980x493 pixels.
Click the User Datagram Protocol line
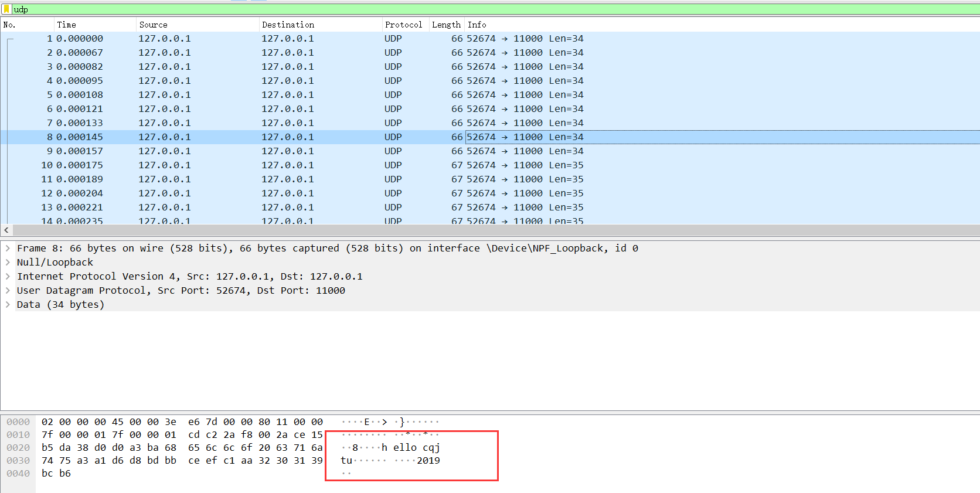[181, 290]
